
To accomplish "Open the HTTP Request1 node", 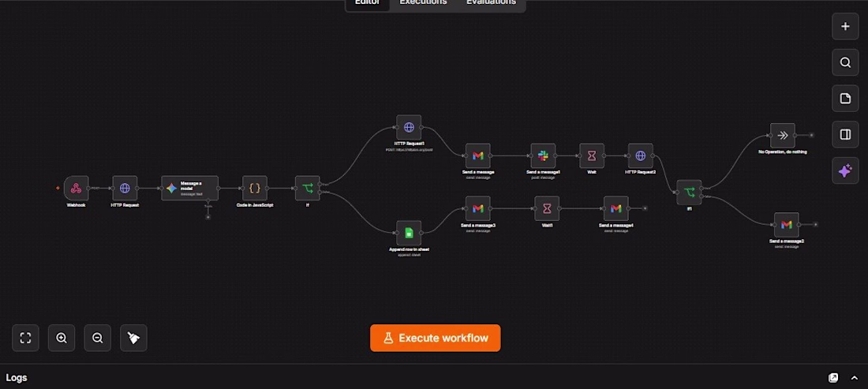I will point(409,127).
